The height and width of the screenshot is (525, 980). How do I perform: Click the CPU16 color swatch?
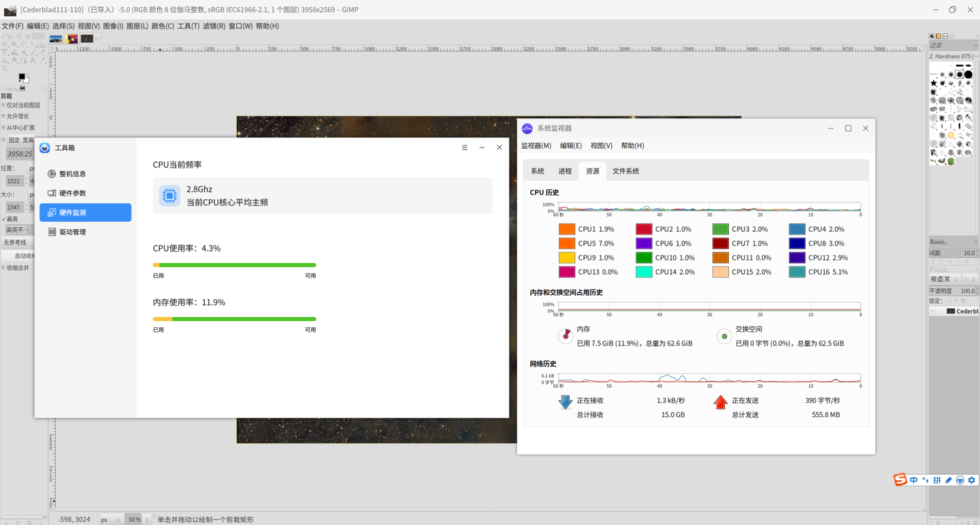(x=797, y=272)
